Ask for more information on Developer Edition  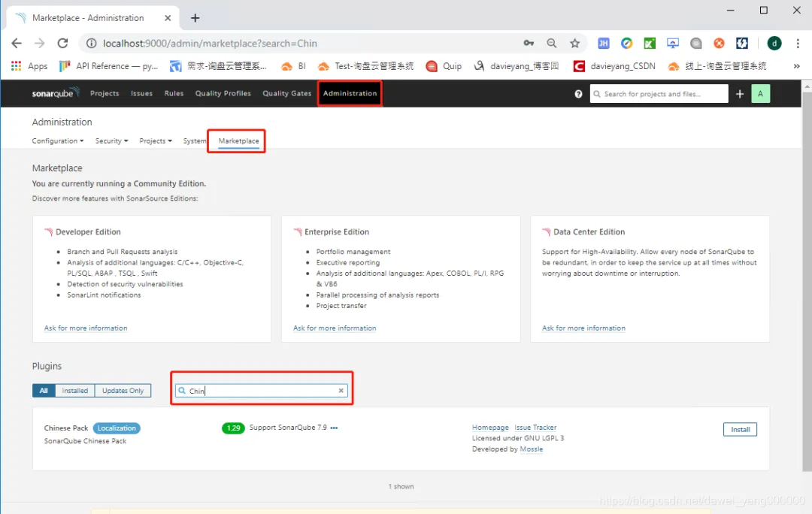click(86, 328)
